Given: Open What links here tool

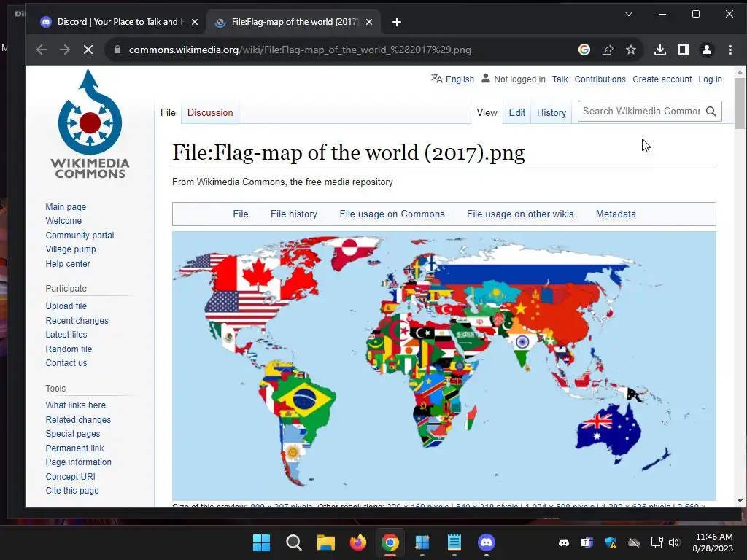Looking at the screenshot, I should point(75,405).
